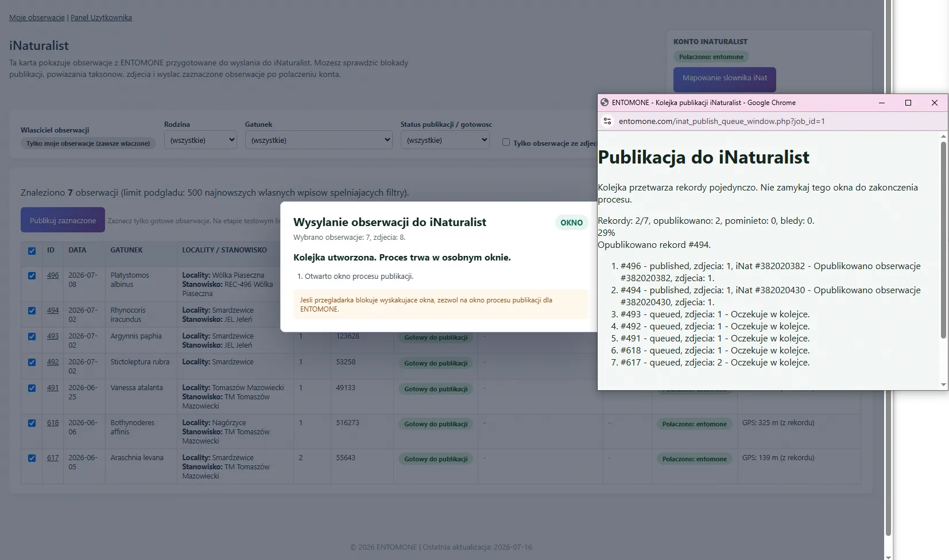Image resolution: width=949 pixels, height=560 pixels.
Task: Enable the 'Tylko obserwacje ze zdjec' checkbox
Action: point(506,142)
